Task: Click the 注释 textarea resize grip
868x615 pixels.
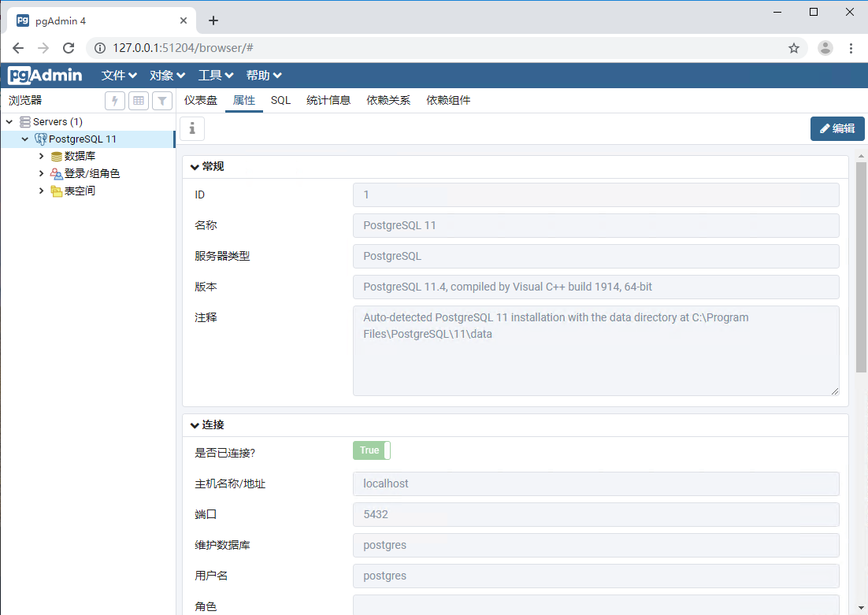Action: click(x=834, y=391)
